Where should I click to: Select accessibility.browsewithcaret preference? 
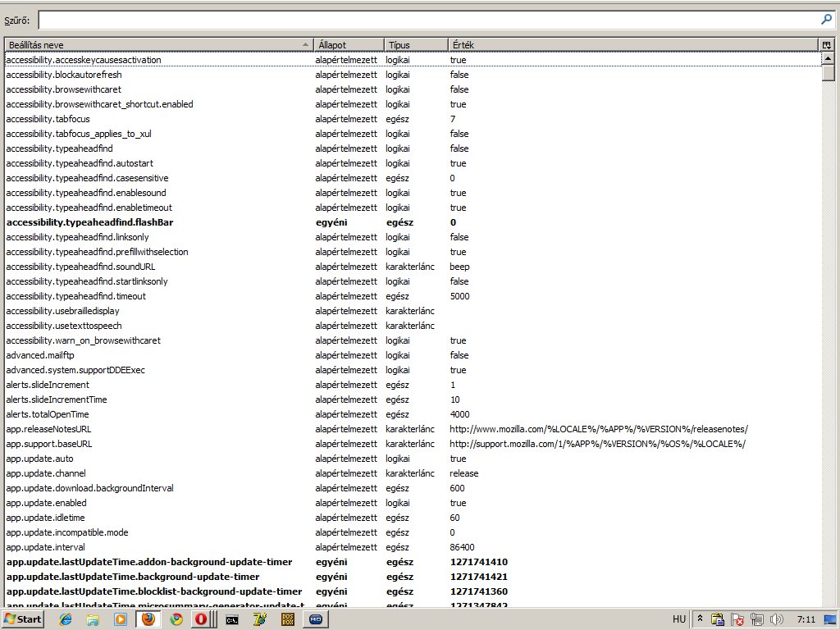413,89
